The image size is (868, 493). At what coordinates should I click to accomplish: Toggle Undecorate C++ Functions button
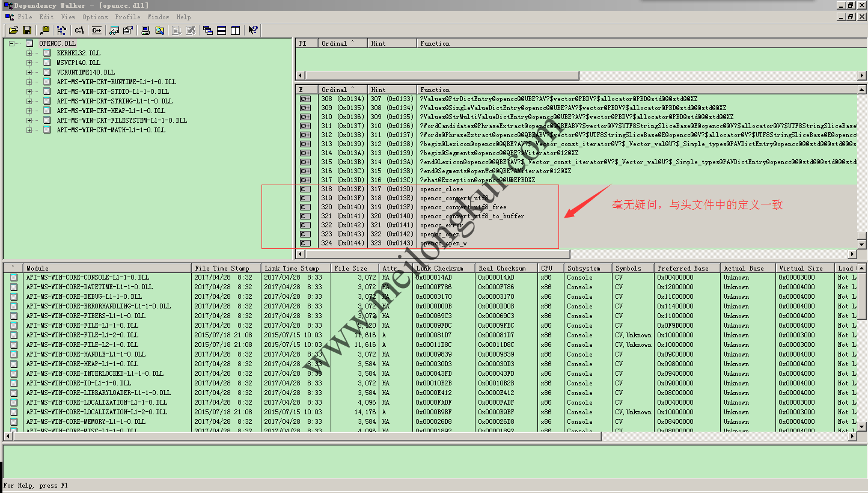pos(97,30)
